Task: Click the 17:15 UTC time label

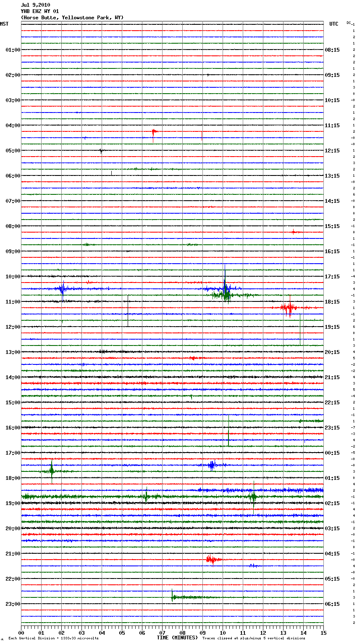Action: click(x=332, y=277)
